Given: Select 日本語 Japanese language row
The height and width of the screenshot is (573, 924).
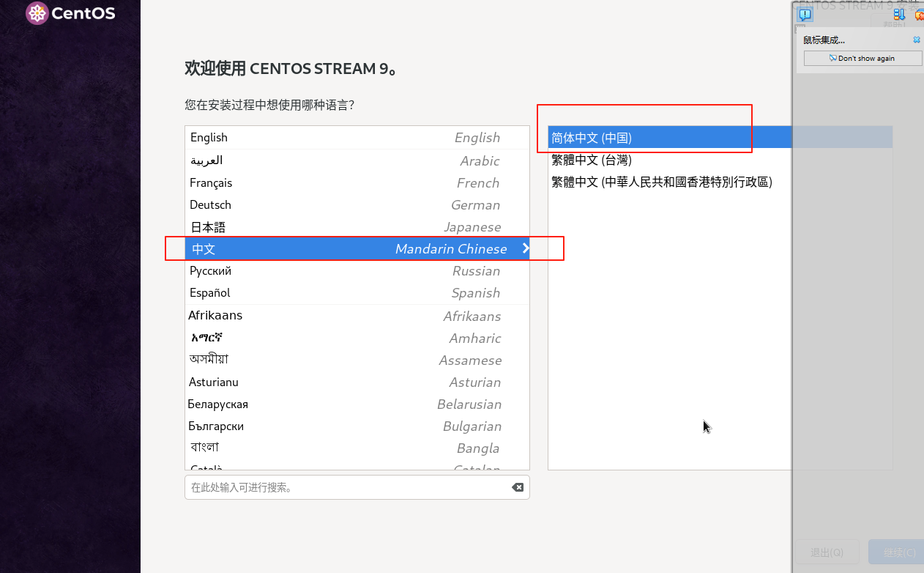Looking at the screenshot, I should pos(357,226).
